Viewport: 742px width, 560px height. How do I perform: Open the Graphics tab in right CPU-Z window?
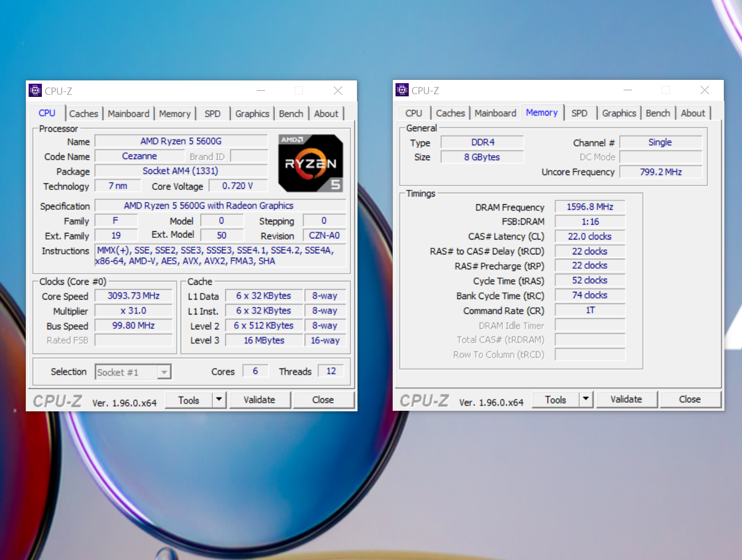(x=619, y=113)
